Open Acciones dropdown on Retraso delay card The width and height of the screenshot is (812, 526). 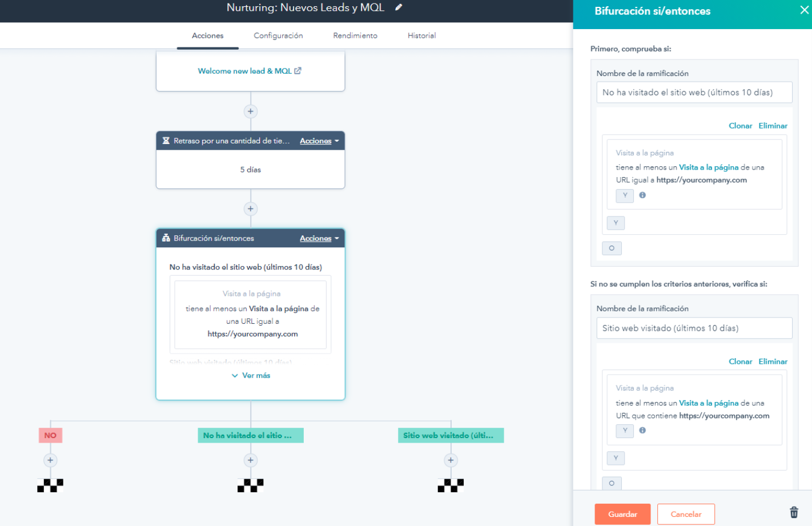tap(319, 140)
